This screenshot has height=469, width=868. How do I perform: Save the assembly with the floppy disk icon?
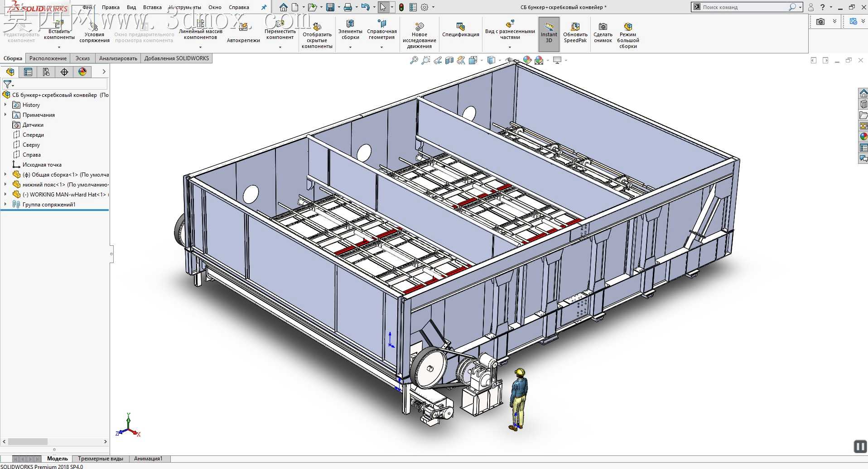330,7
